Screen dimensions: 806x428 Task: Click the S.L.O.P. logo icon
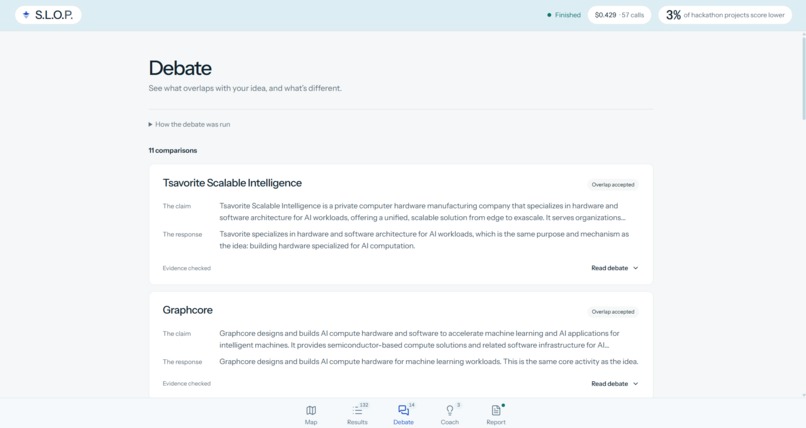coord(26,15)
